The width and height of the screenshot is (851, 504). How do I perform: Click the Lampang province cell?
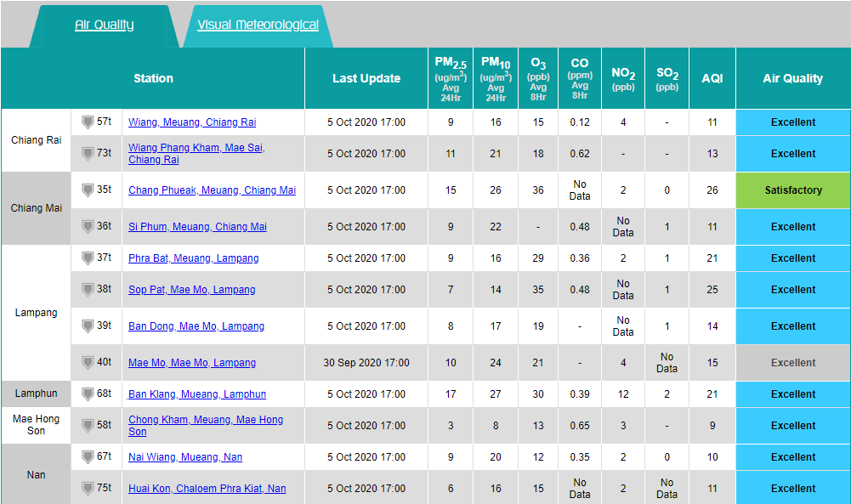coord(36,313)
